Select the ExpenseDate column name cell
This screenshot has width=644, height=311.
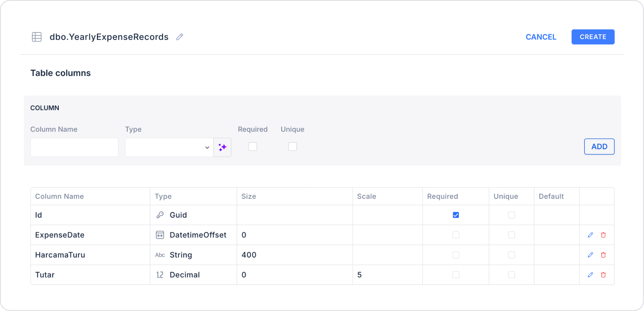(90, 235)
